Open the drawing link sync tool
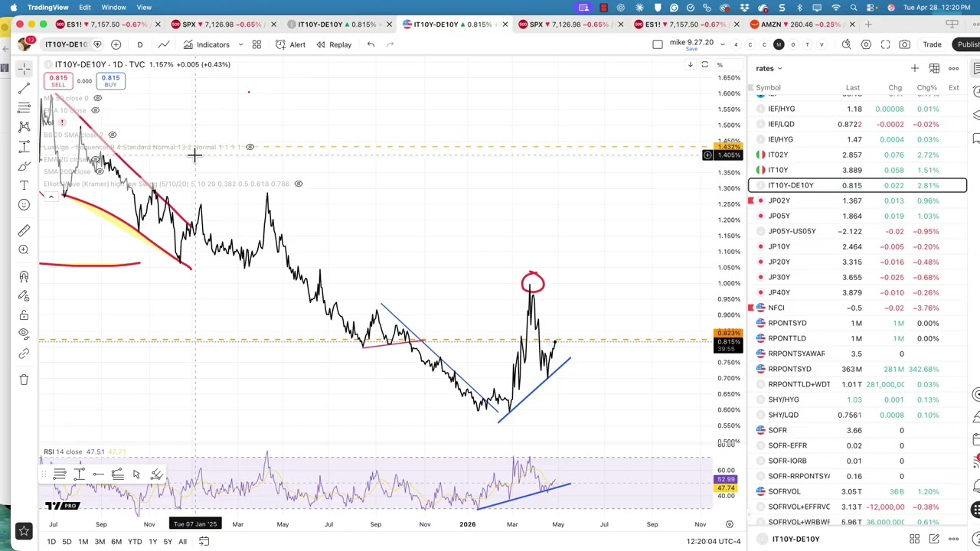This screenshot has height=551, width=980. [x=24, y=354]
